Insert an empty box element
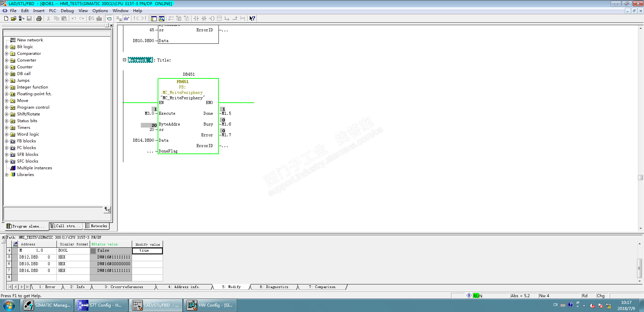 pos(219,19)
